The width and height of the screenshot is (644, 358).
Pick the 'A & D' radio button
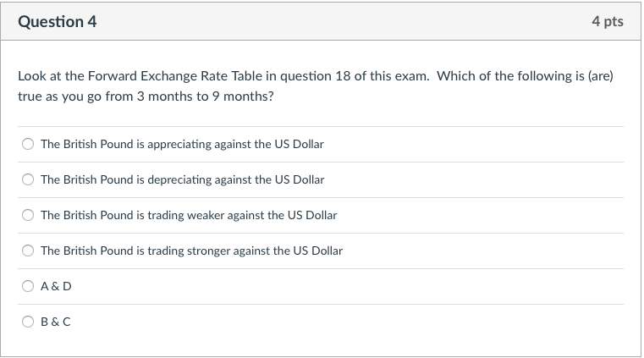coord(28,287)
